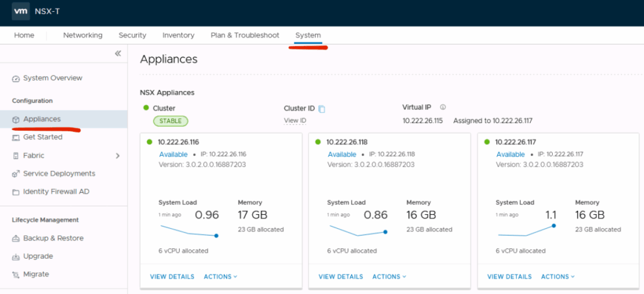Click Virtual IP value 10.222.26.115
The height and width of the screenshot is (294, 644).
(x=423, y=121)
